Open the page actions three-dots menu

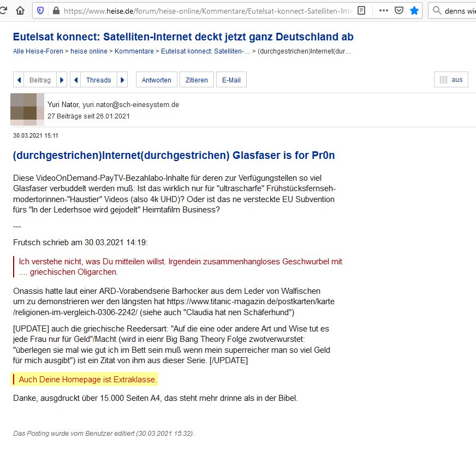pos(384,10)
